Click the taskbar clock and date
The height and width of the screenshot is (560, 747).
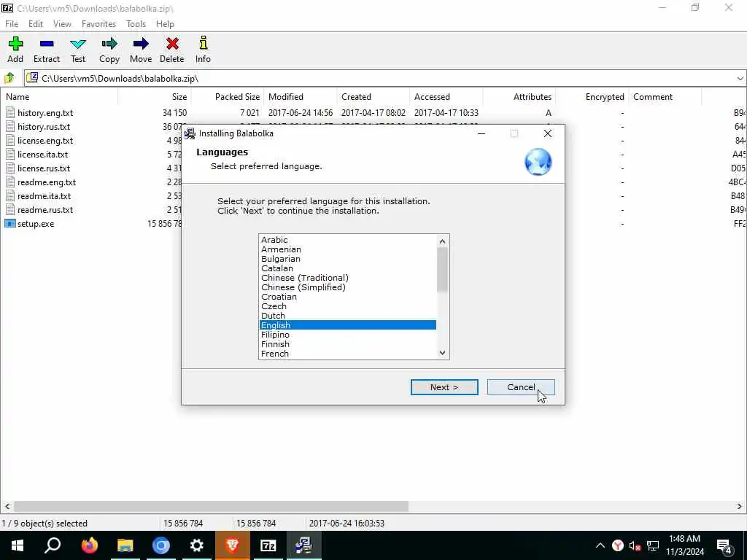(x=684, y=545)
